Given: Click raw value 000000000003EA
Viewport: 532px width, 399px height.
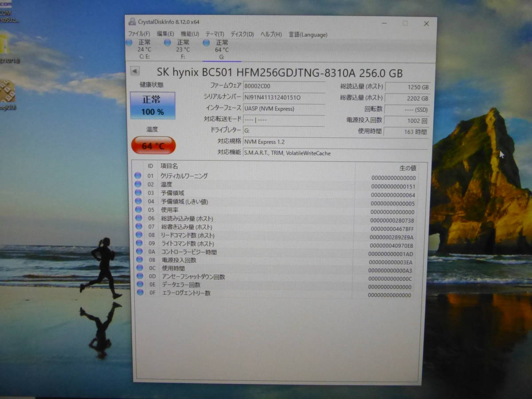Looking at the screenshot, I should pos(391,262).
